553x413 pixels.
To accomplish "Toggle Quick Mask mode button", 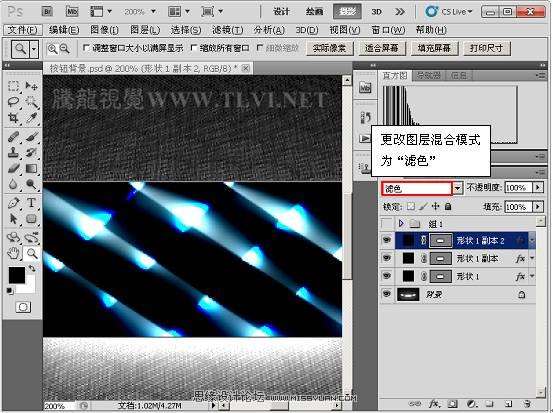I will pos(23,307).
